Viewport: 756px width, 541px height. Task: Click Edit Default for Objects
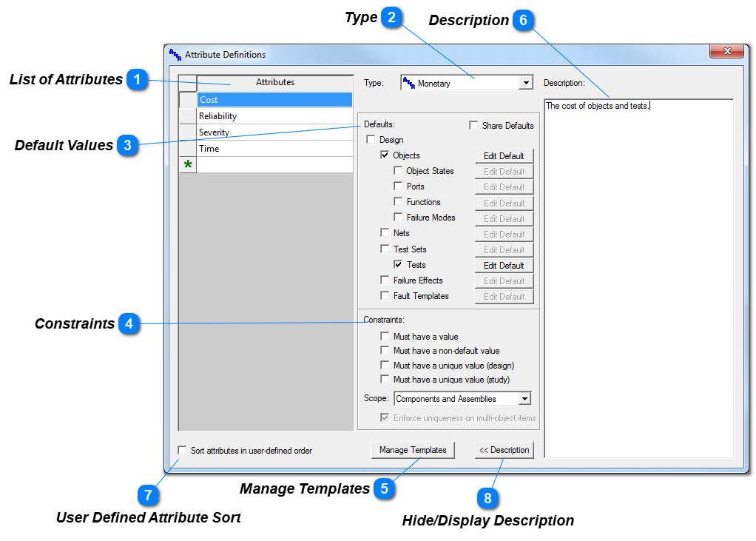click(504, 155)
